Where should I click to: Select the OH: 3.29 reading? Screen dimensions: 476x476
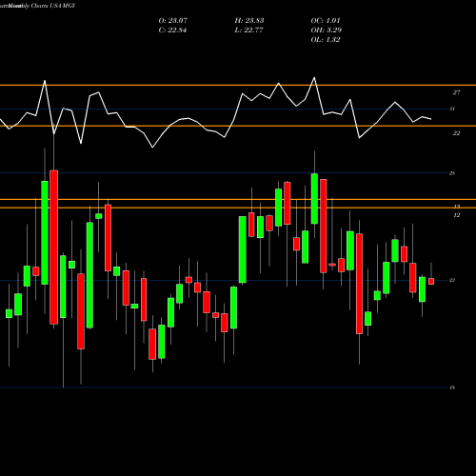(326, 30)
